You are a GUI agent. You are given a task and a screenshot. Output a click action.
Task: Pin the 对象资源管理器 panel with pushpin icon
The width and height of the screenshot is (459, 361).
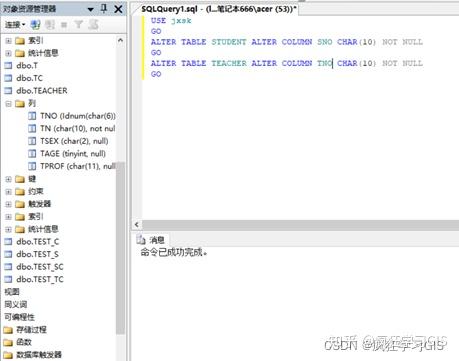click(x=104, y=9)
